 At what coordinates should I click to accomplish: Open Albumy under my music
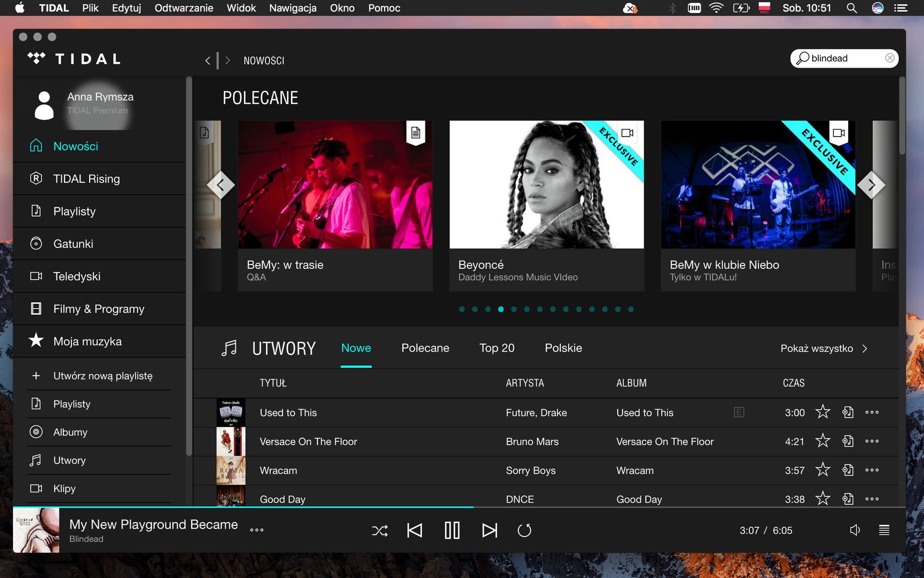click(99, 432)
